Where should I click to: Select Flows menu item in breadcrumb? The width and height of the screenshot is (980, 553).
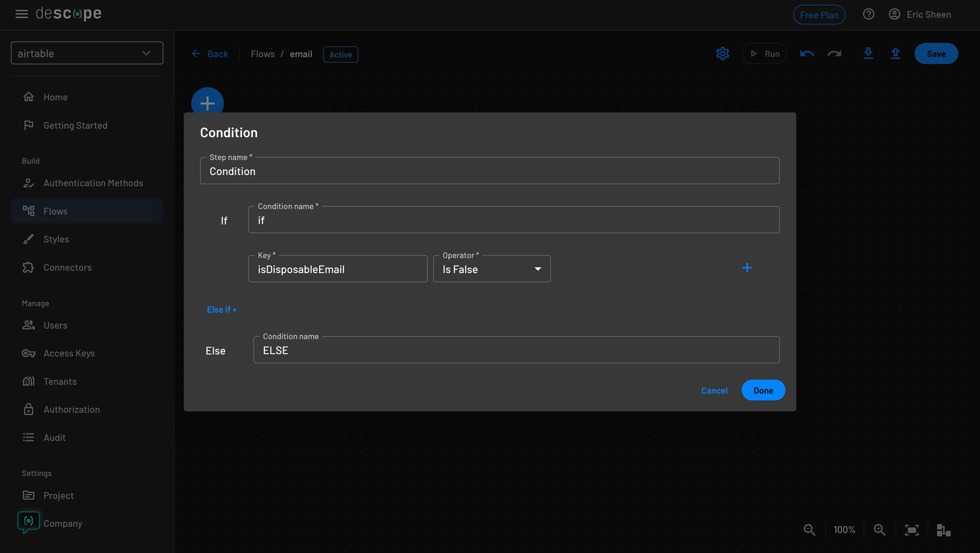262,53
